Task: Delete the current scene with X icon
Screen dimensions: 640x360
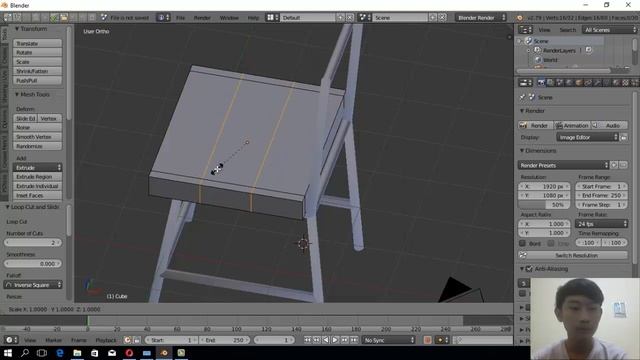Action: click(442, 18)
